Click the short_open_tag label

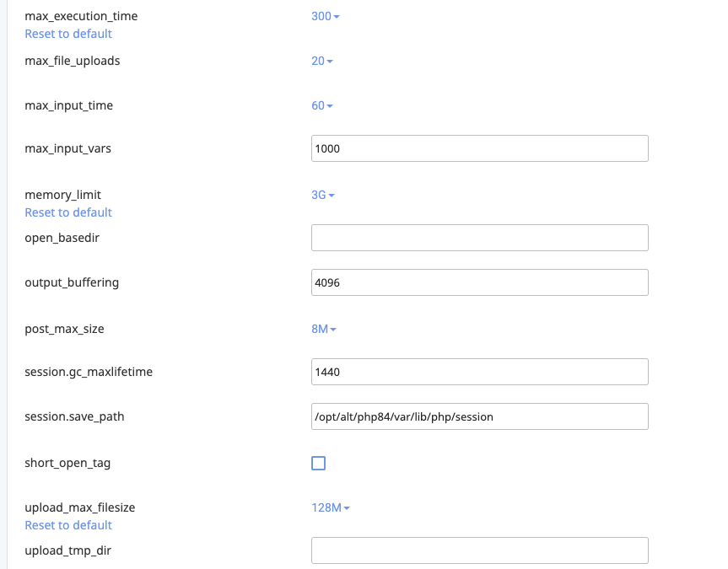tap(67, 463)
